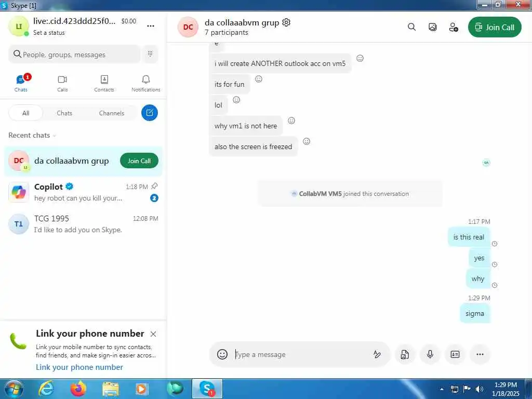Select the Channels filter
This screenshot has width=532, height=399.
click(x=112, y=113)
